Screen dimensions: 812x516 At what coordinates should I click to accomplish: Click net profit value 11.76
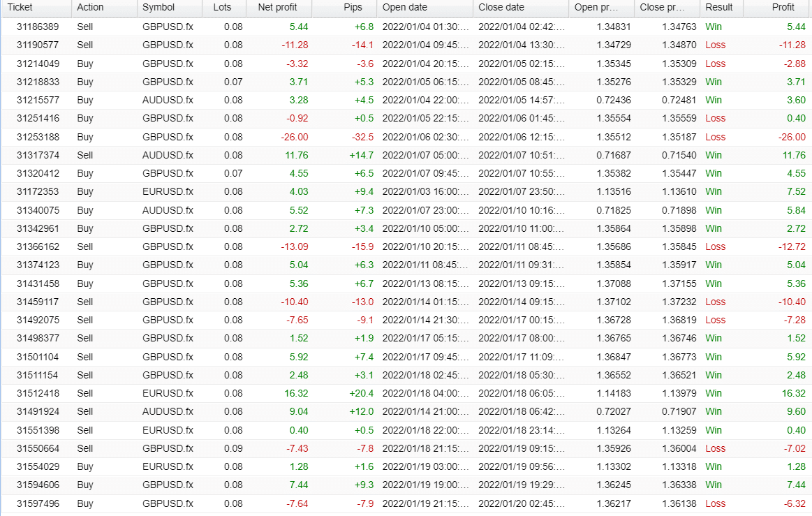tap(296, 156)
